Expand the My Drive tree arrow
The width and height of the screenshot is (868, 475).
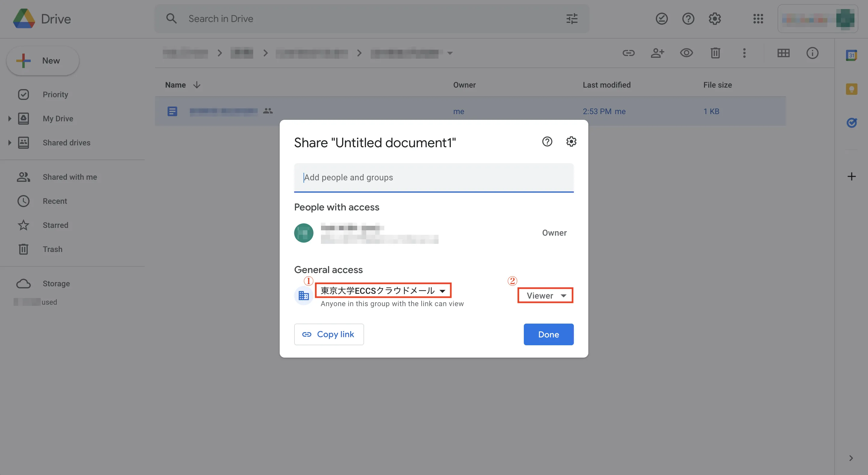(x=9, y=119)
